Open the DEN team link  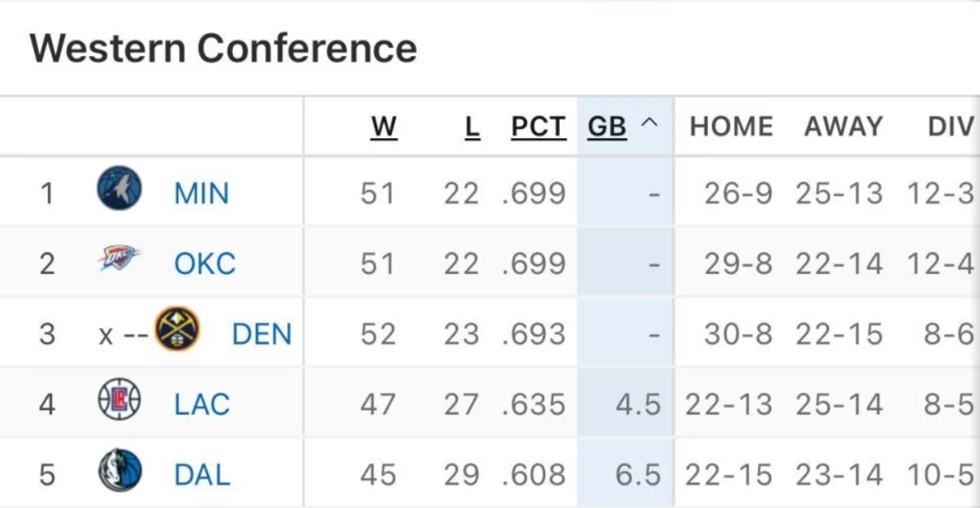(262, 335)
